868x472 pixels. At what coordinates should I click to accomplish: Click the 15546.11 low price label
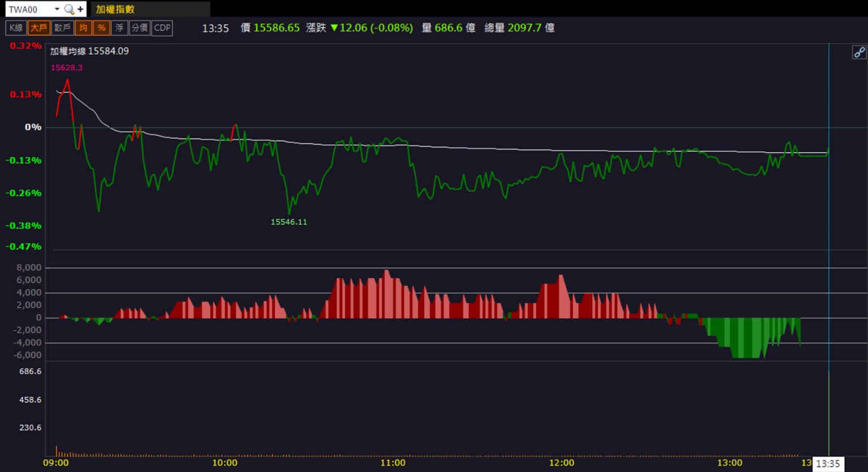[289, 222]
